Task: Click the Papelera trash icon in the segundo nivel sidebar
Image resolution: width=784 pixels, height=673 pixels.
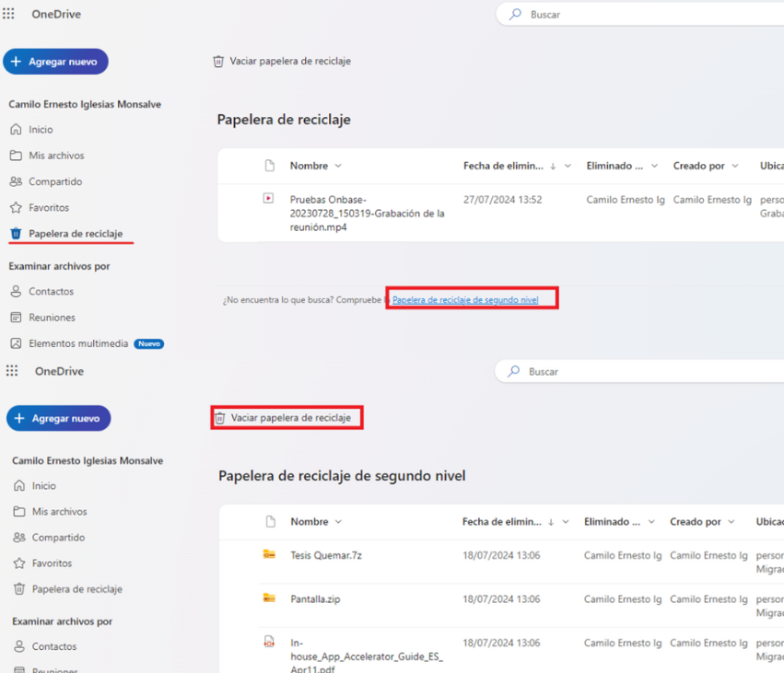Action: (19, 589)
